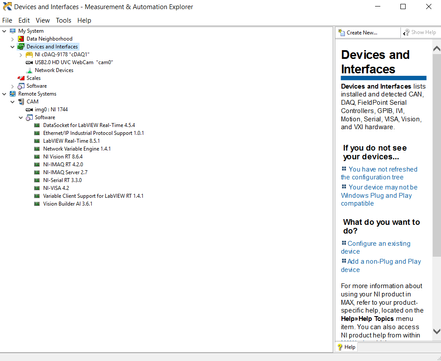
Task: Click the My System computer icon
Action: [13, 31]
